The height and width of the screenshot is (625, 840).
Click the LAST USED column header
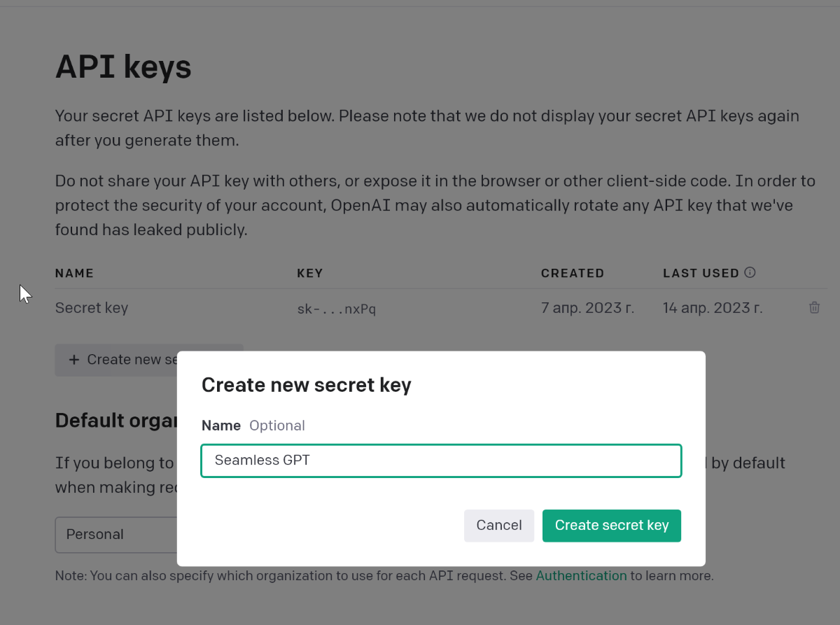701,273
